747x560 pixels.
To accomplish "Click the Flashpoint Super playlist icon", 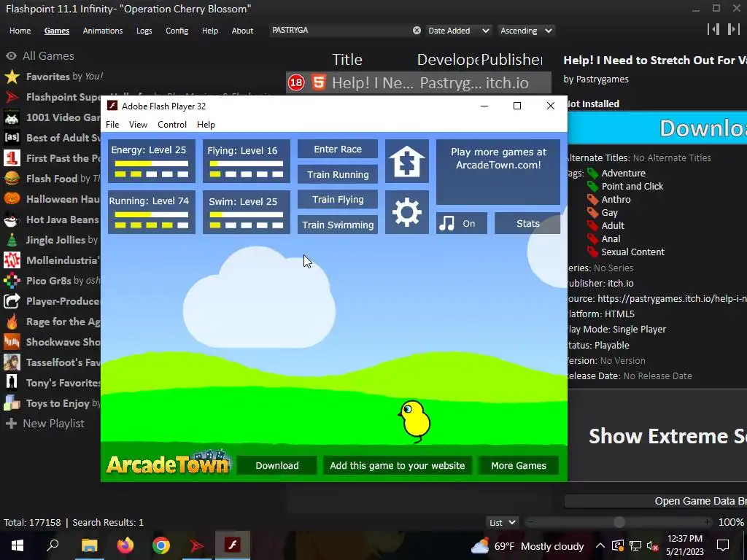I will pyautogui.click(x=12, y=97).
